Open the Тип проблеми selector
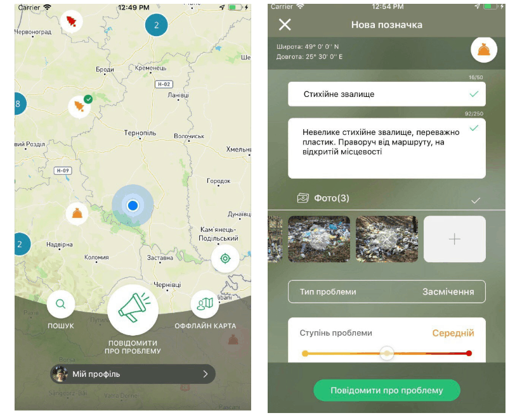 click(x=386, y=292)
